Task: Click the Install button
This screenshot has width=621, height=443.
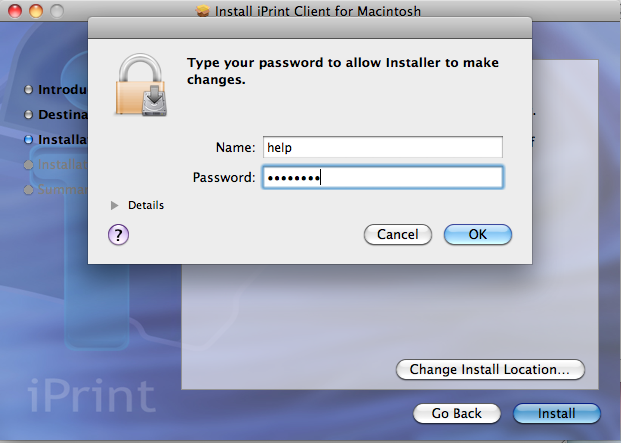Action: point(556,413)
